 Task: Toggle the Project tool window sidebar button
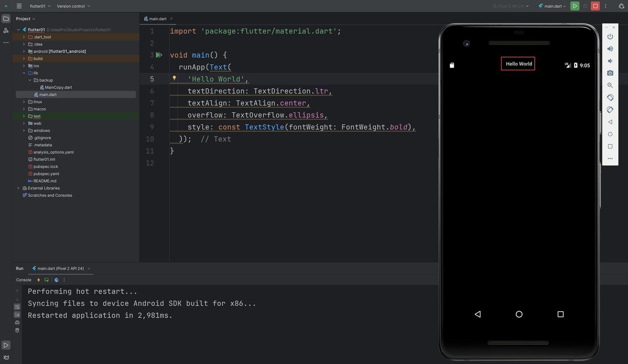pos(6,19)
